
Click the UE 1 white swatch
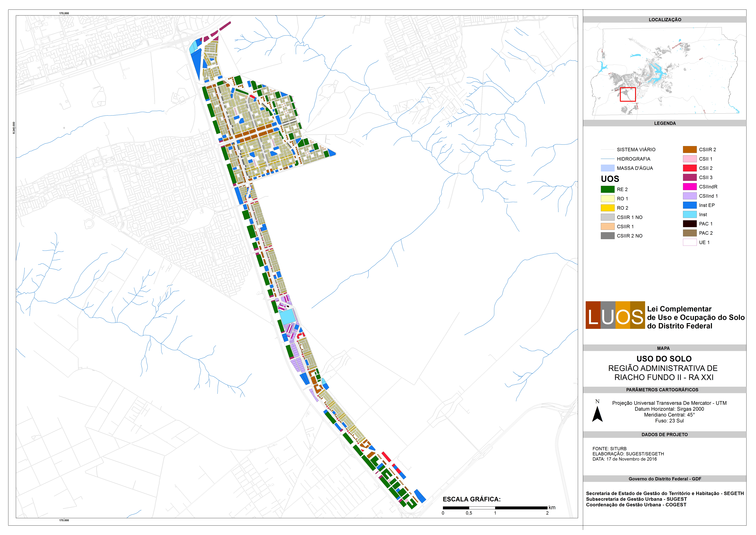click(x=690, y=242)
